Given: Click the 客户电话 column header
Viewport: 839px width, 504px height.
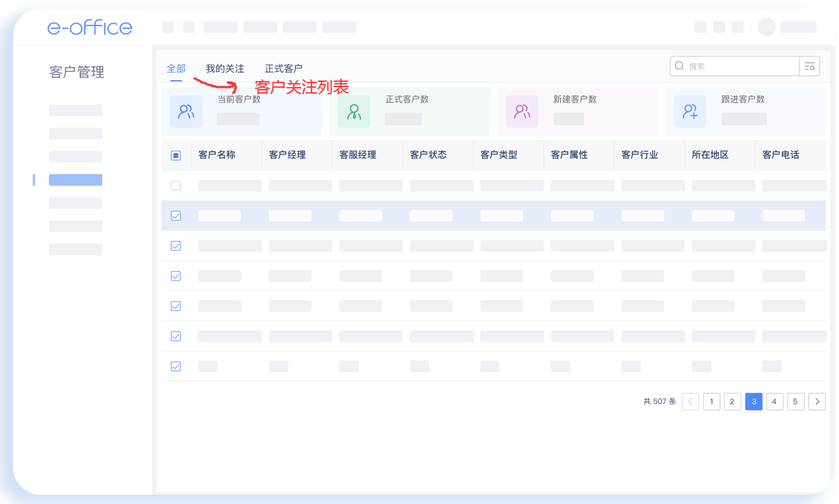Looking at the screenshot, I should 781,155.
